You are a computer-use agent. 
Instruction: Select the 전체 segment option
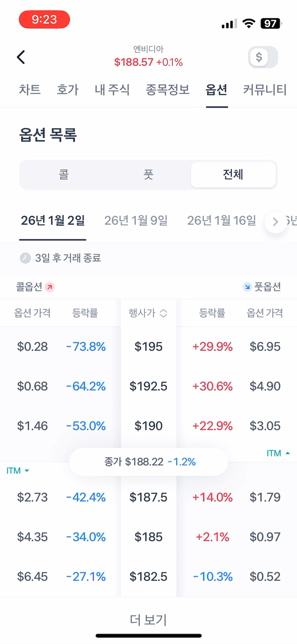point(233,175)
